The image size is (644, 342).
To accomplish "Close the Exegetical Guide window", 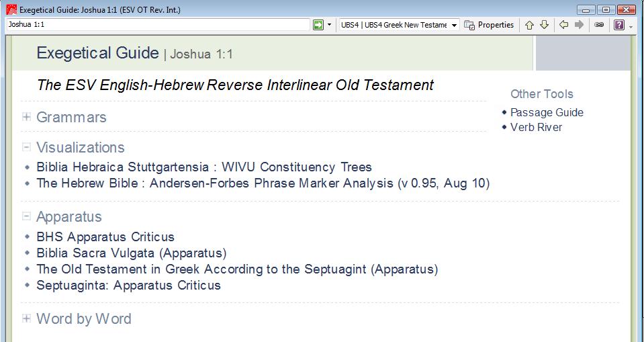I will point(627,10).
